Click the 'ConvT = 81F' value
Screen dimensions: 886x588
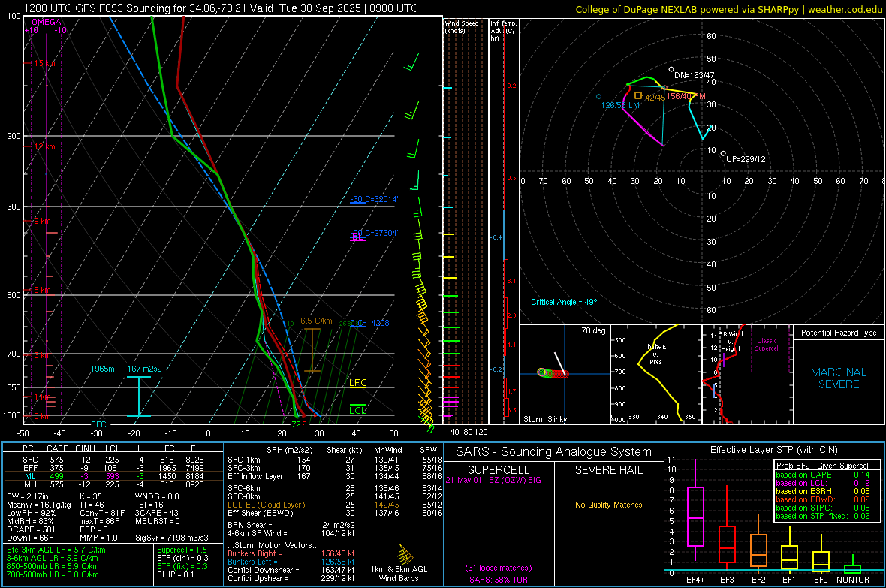click(102, 514)
